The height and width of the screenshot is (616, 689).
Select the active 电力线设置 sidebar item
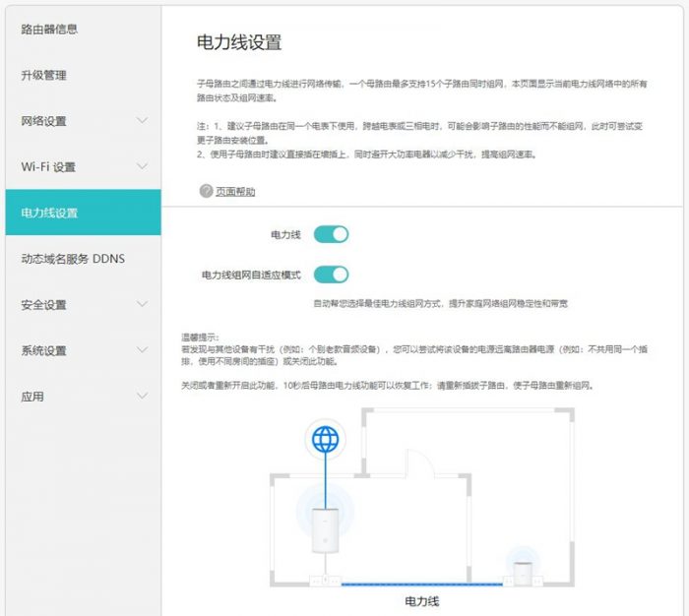(x=49, y=213)
